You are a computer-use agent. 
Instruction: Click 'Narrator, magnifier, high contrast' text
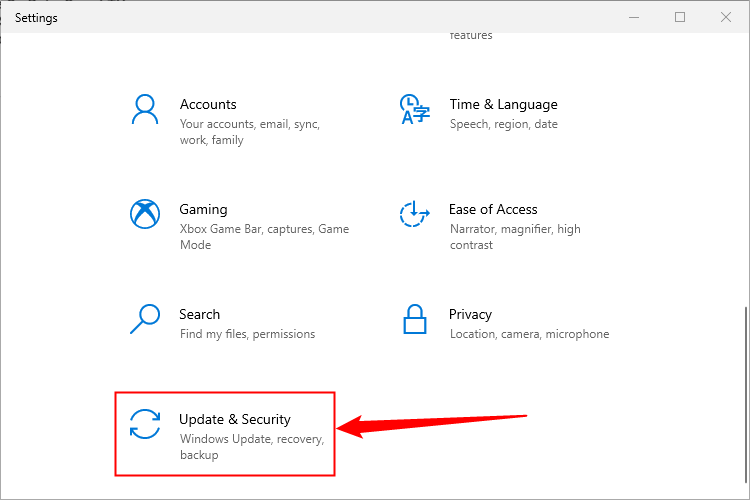[x=515, y=237]
